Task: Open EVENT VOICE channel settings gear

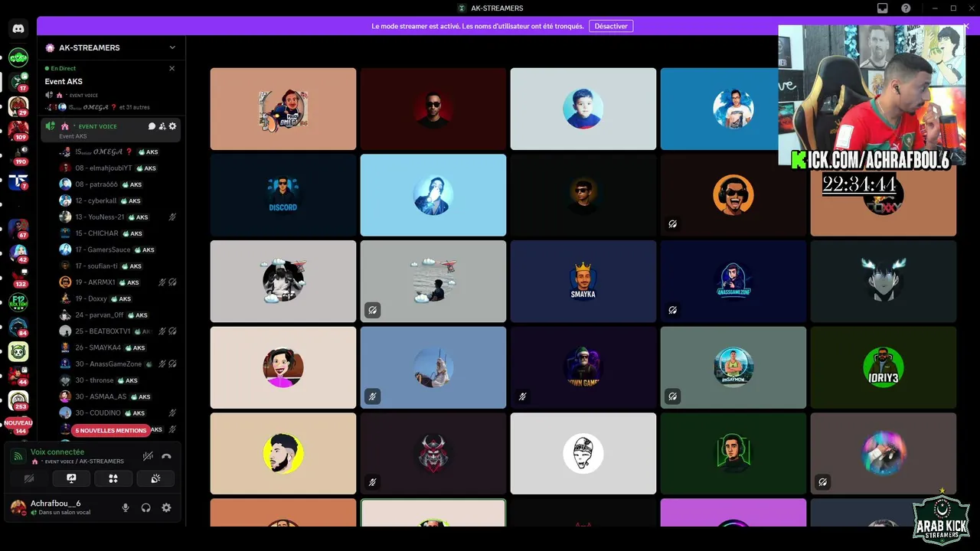Action: 172,126
